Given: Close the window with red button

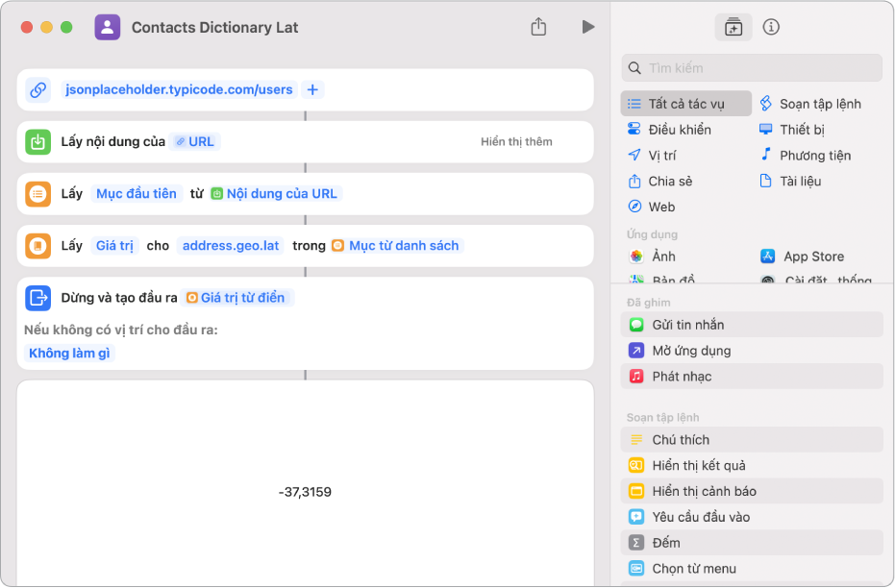Looking at the screenshot, I should pyautogui.click(x=27, y=27).
